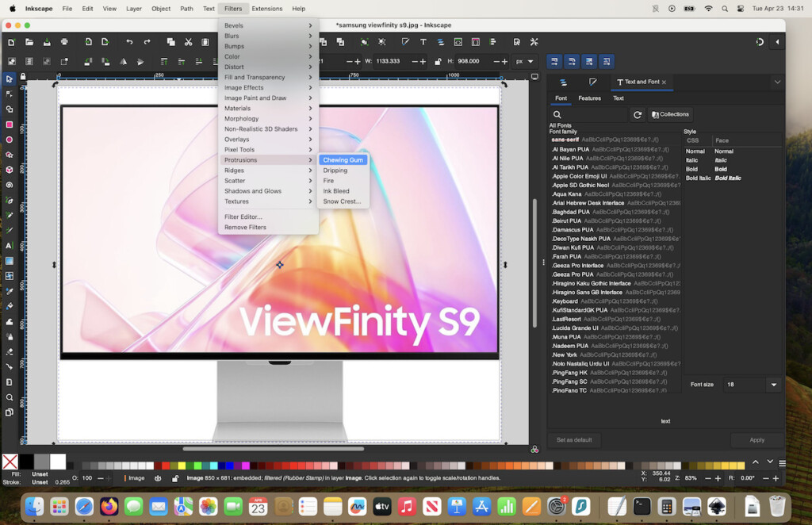Click the Print icon
This screenshot has width=812, height=525.
(x=64, y=42)
